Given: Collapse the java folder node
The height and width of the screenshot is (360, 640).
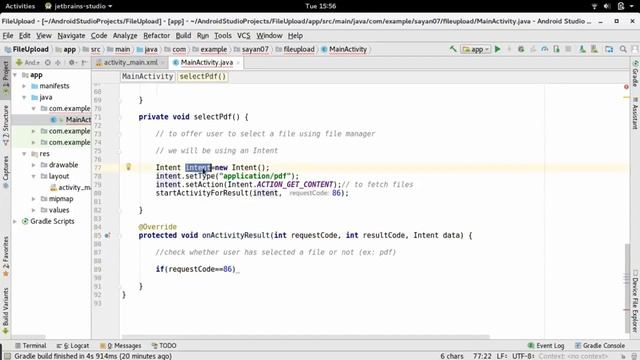Looking at the screenshot, I should pyautogui.click(x=24, y=98).
